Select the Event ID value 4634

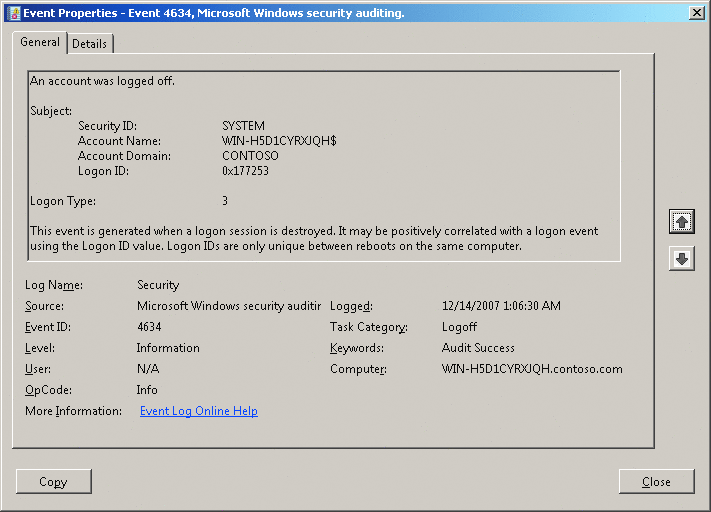point(149,327)
